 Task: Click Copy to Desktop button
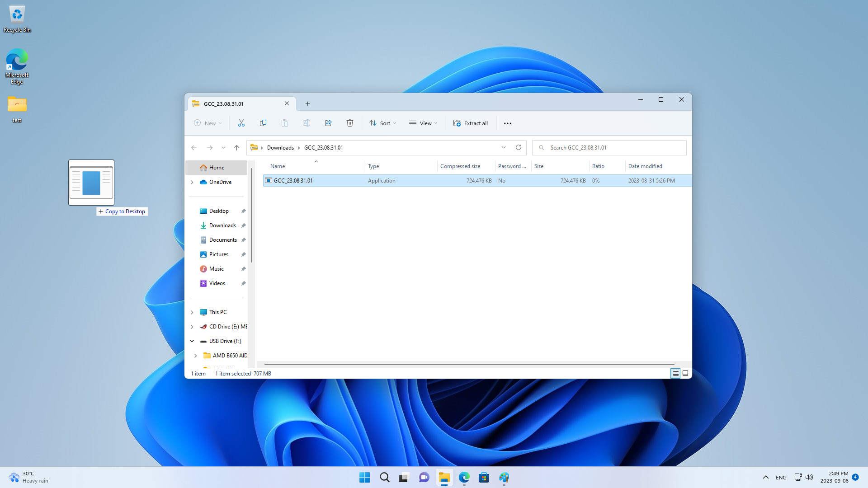click(122, 211)
